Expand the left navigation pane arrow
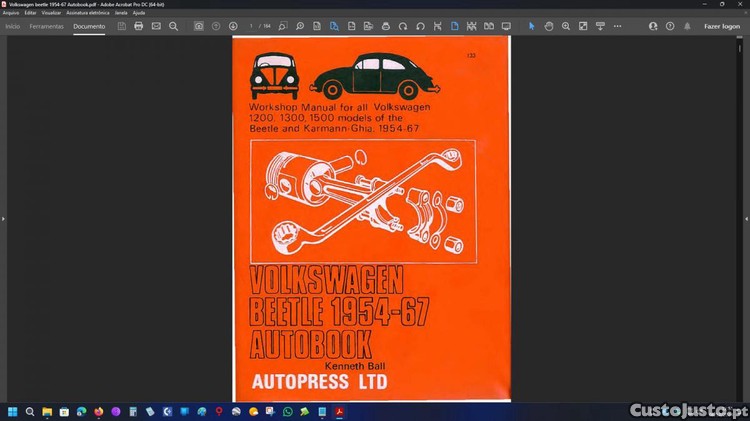Viewport: 750px width, 421px height. (x=4, y=218)
